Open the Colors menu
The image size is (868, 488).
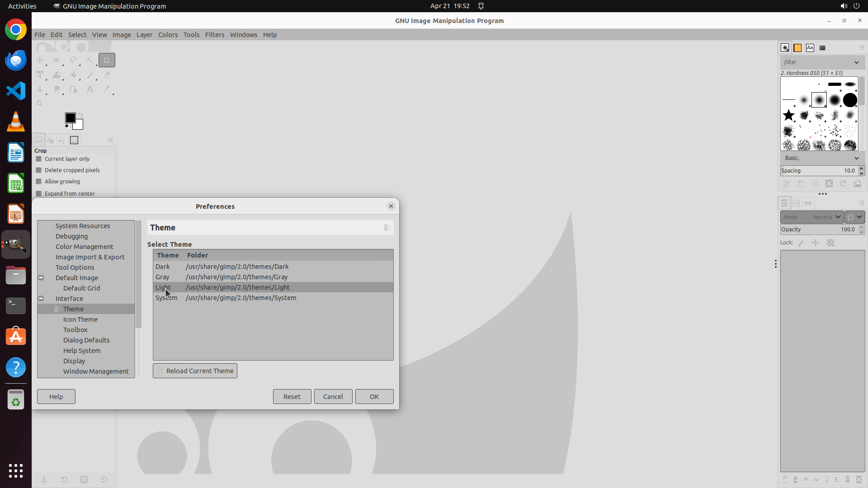coord(168,35)
